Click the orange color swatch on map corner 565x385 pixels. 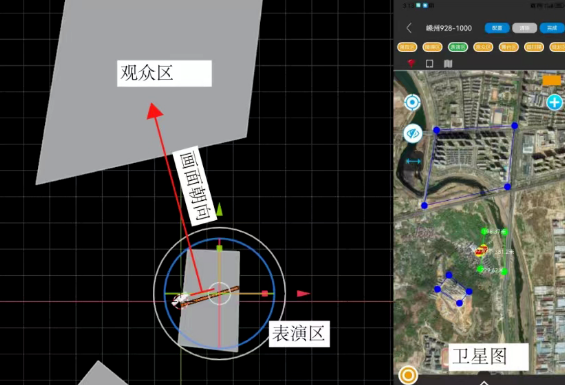(x=552, y=80)
